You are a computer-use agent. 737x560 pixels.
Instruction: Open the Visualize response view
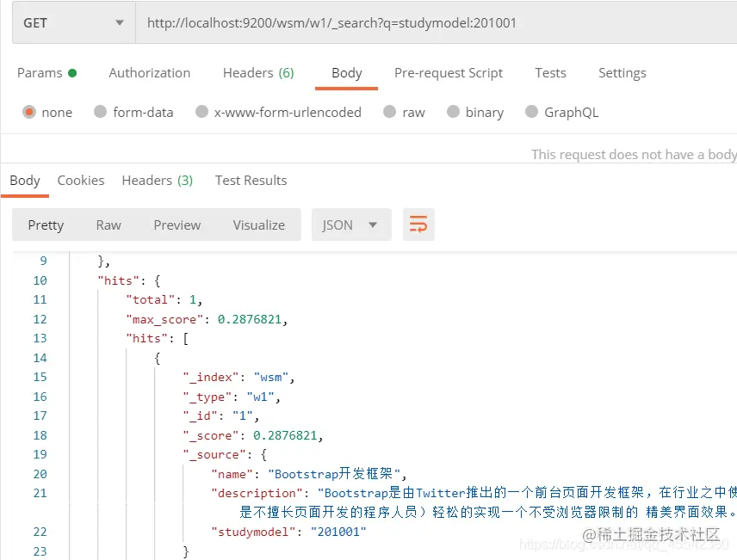(259, 225)
